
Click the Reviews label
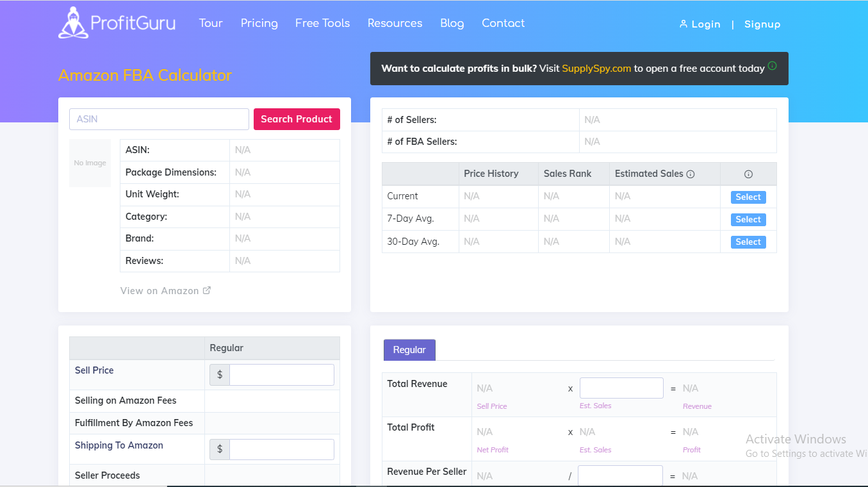click(x=144, y=261)
